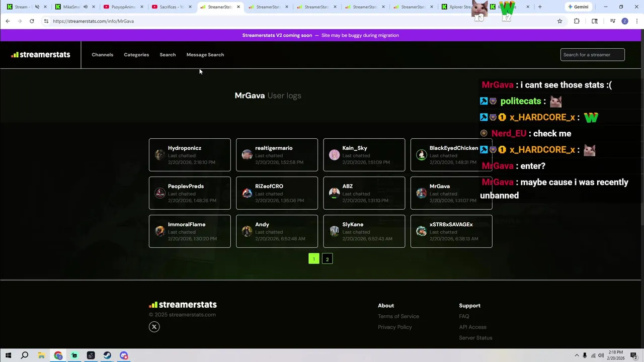Open the FAQ footer link
Screen dimensions: 644x362
click(x=464, y=316)
